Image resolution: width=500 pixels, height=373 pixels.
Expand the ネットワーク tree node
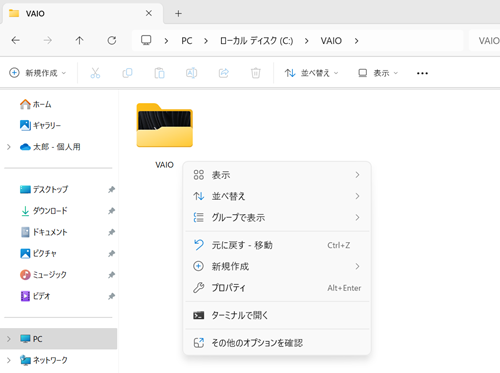[x=9, y=360]
